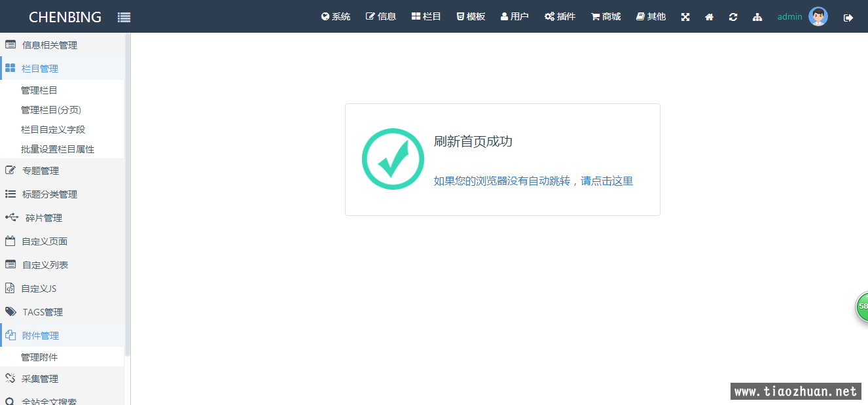The height and width of the screenshot is (405, 868).
Task: Click the CHENBING logo text
Action: [x=65, y=17]
